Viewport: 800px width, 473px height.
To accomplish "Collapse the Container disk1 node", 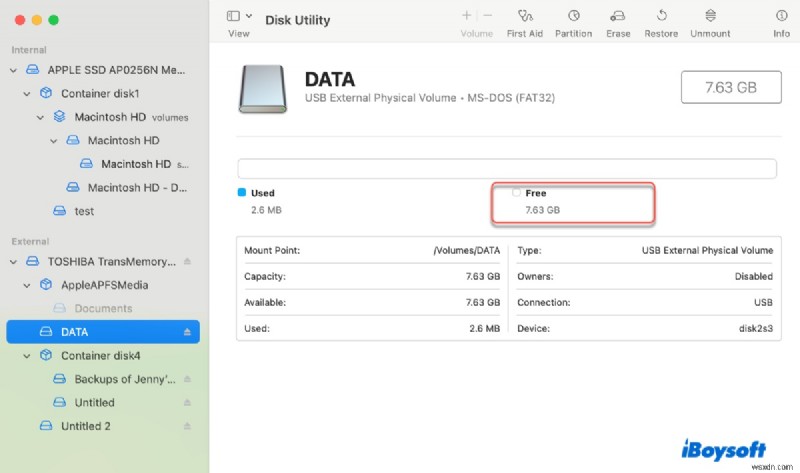I will pos(27,94).
